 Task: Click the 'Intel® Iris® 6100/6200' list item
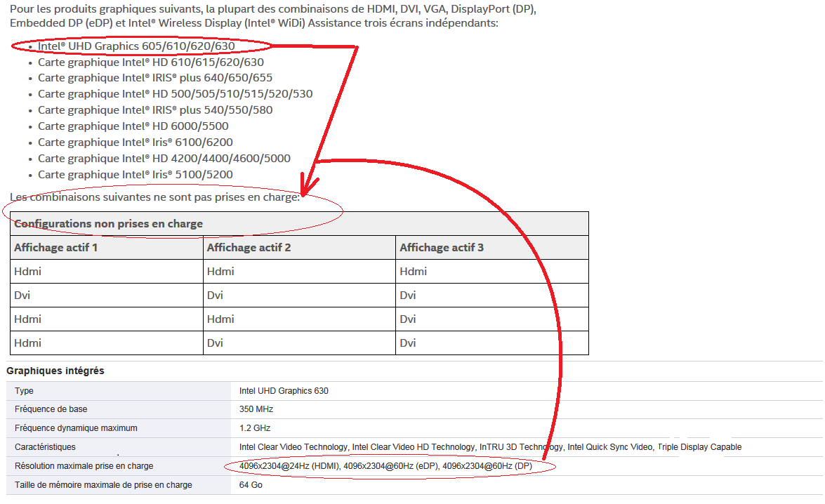pyautogui.click(x=136, y=142)
